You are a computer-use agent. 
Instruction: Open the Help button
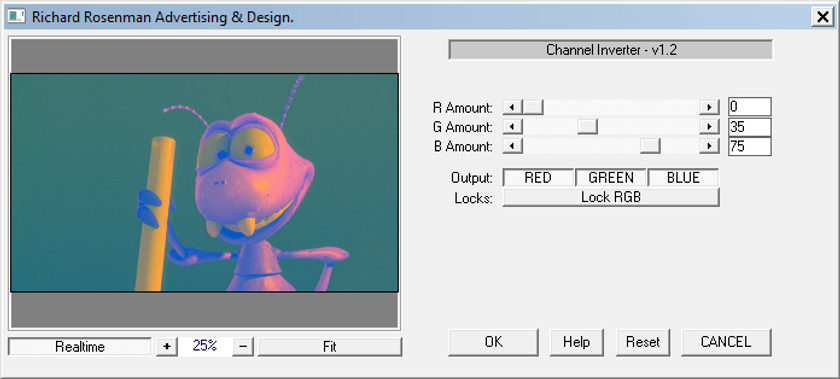click(x=576, y=342)
